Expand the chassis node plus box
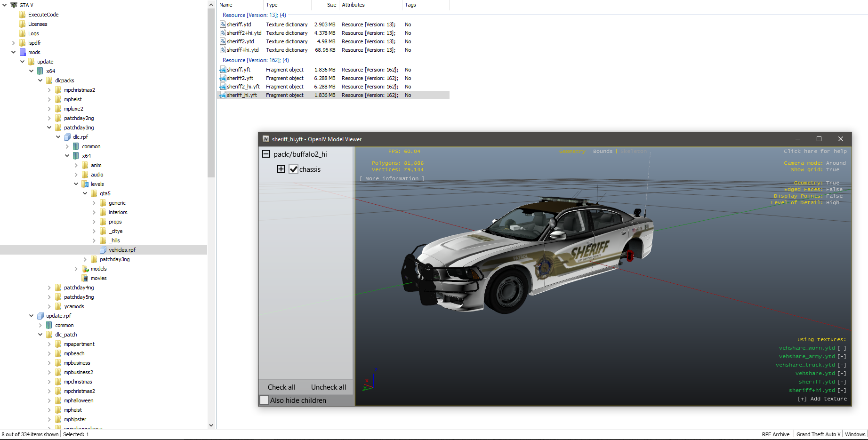The width and height of the screenshot is (868, 440). [x=281, y=169]
